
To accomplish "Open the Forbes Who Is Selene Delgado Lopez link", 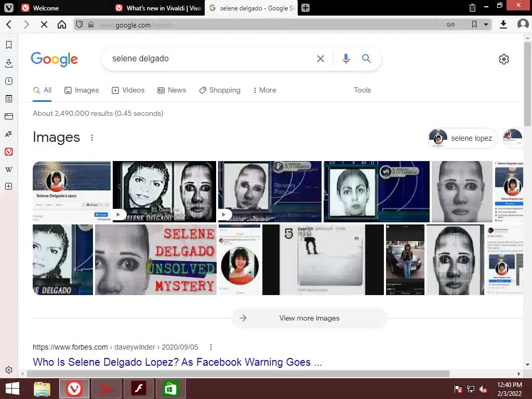I will (x=178, y=362).
